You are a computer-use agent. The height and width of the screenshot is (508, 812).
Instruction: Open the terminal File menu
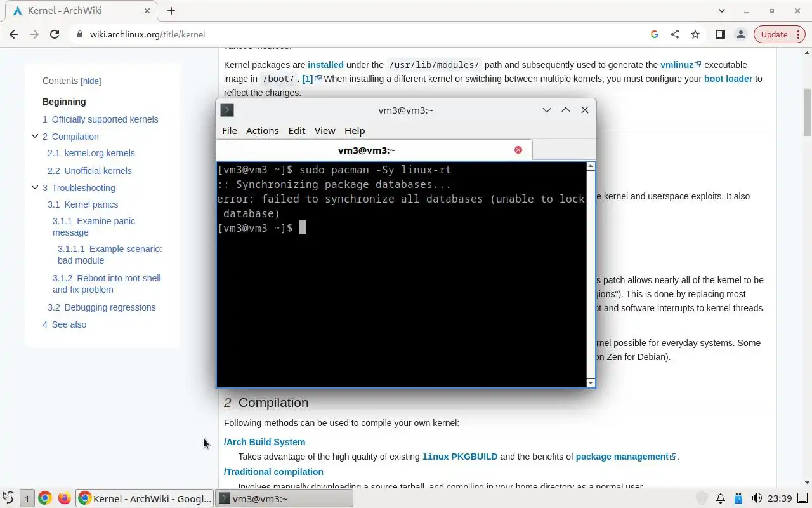230,130
